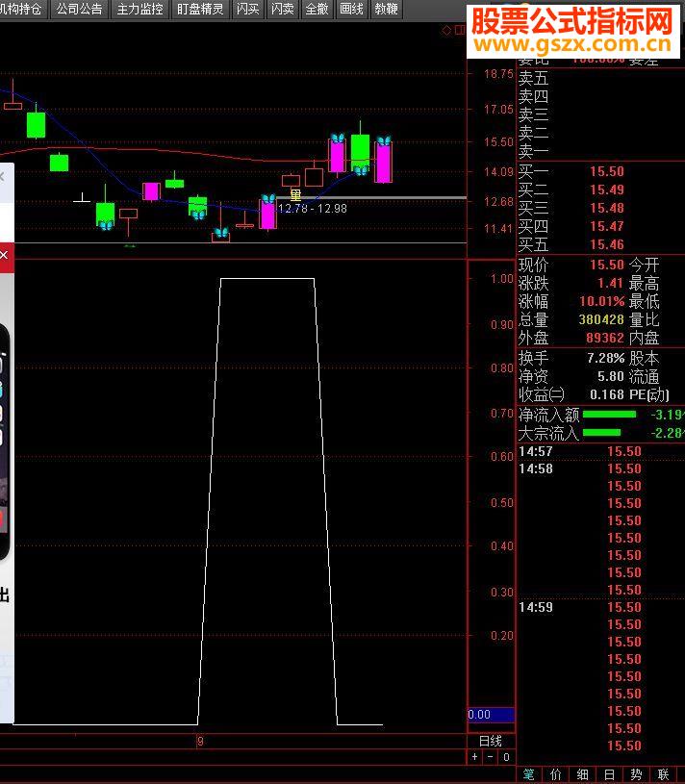Click the 14:58 tick time entry
This screenshot has height=784, width=685.
click(x=536, y=469)
